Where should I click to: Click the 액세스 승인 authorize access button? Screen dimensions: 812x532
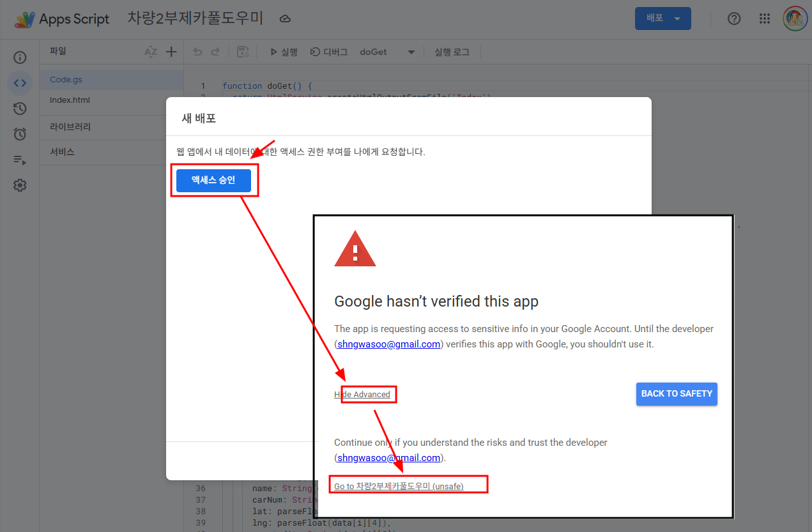tap(213, 180)
